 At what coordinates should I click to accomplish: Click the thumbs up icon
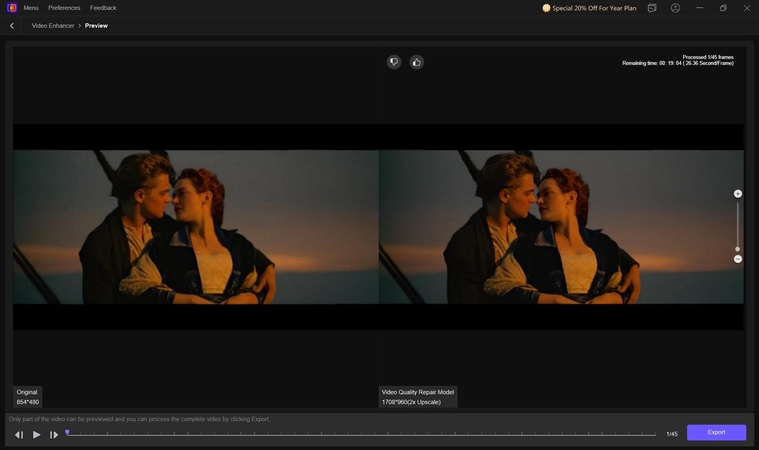pos(416,62)
